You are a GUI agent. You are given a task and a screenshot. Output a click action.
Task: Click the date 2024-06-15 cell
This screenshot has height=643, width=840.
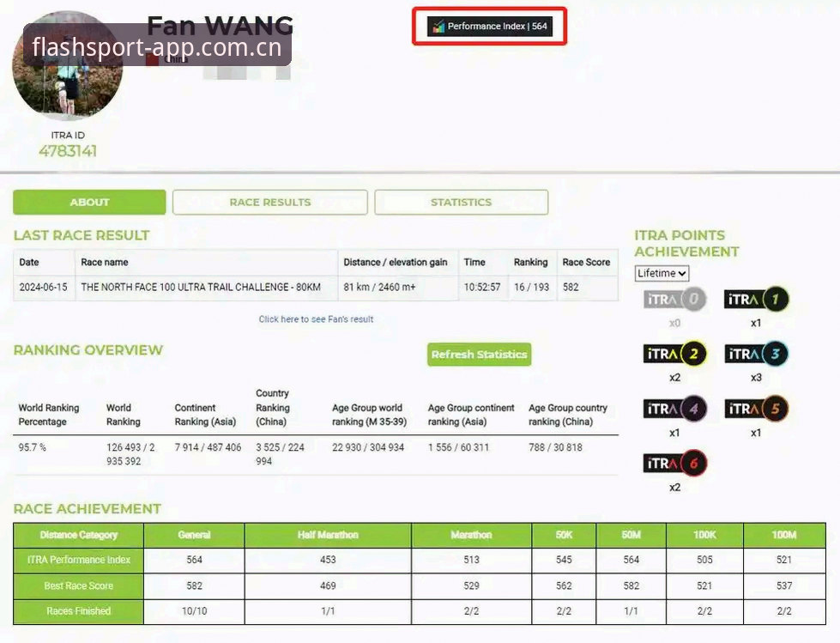pos(44,288)
